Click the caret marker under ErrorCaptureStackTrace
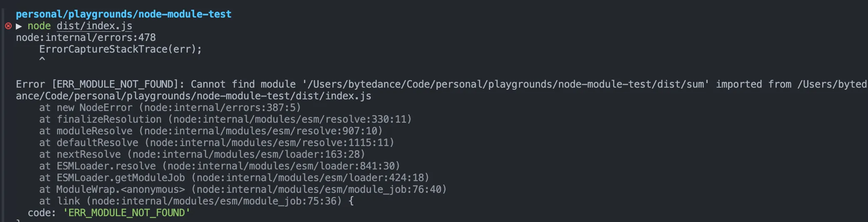 coord(42,60)
